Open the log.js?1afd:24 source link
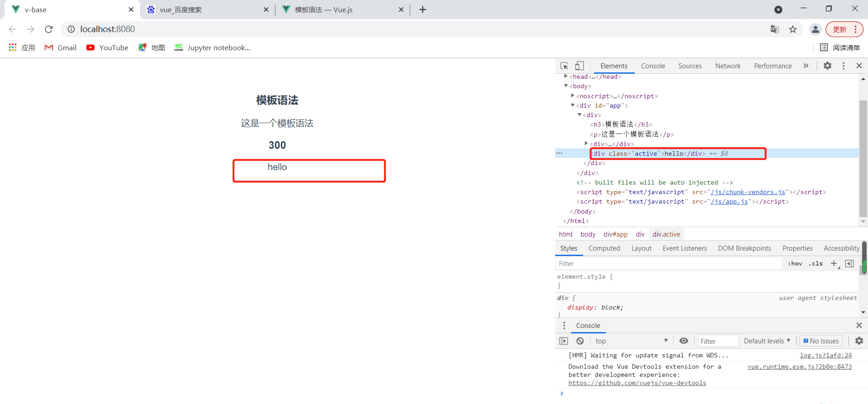 tap(826, 355)
